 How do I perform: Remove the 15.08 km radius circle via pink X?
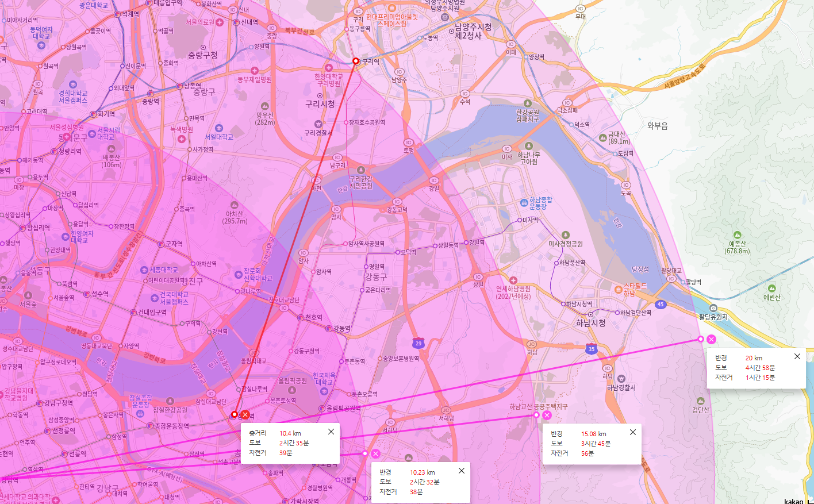tap(547, 415)
